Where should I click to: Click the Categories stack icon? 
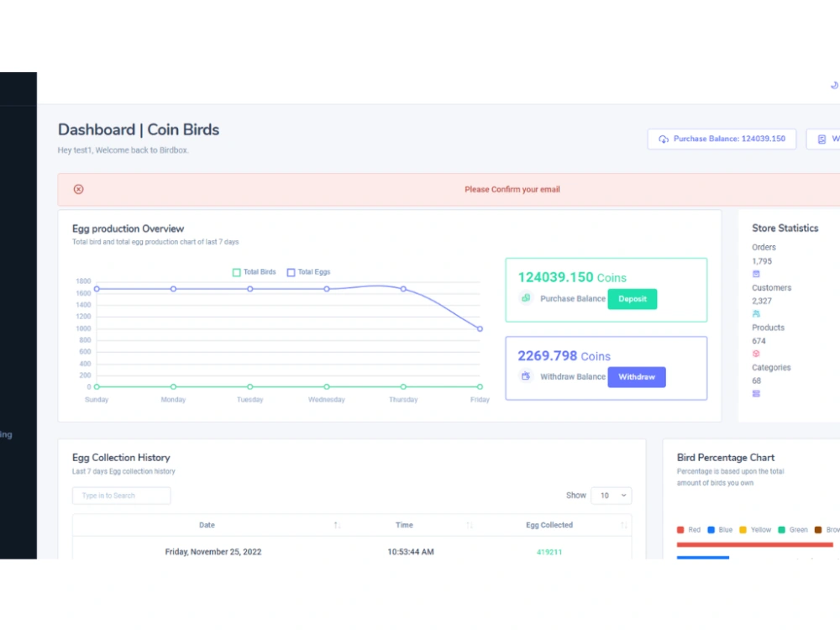756,394
